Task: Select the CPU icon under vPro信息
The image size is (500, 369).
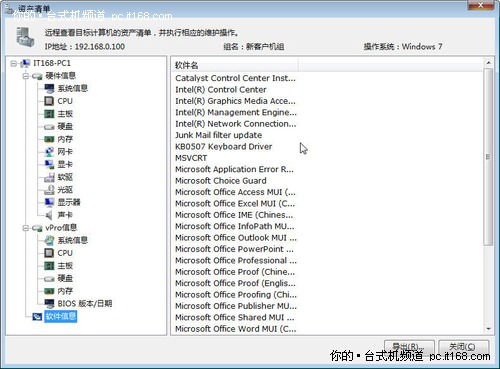Action: (x=49, y=253)
